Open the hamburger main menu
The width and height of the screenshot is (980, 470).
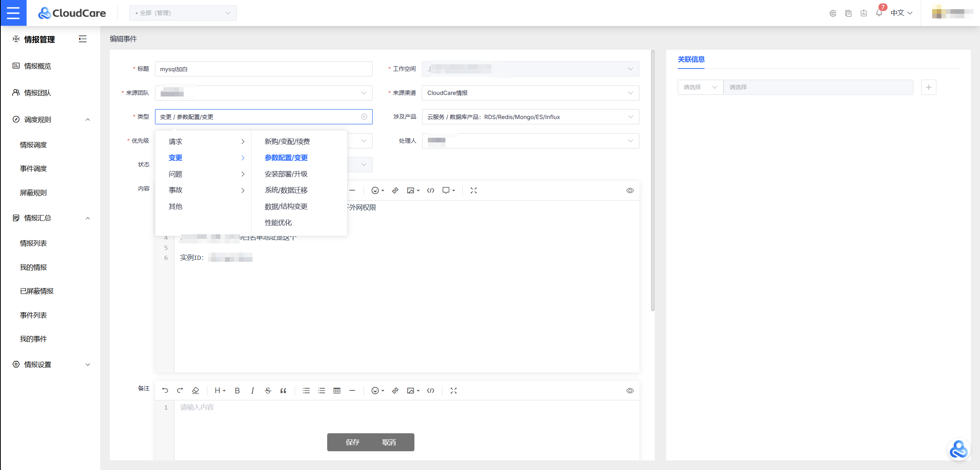coord(13,13)
